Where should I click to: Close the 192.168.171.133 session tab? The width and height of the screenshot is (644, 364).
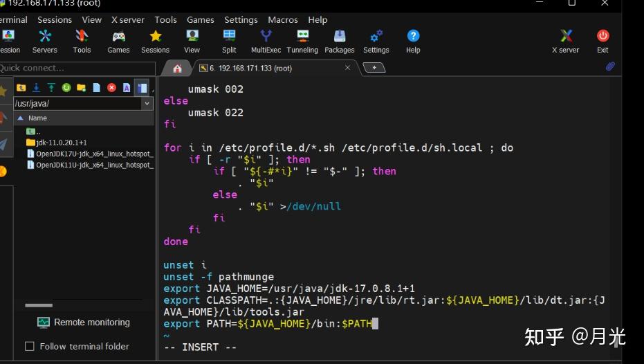tap(347, 67)
